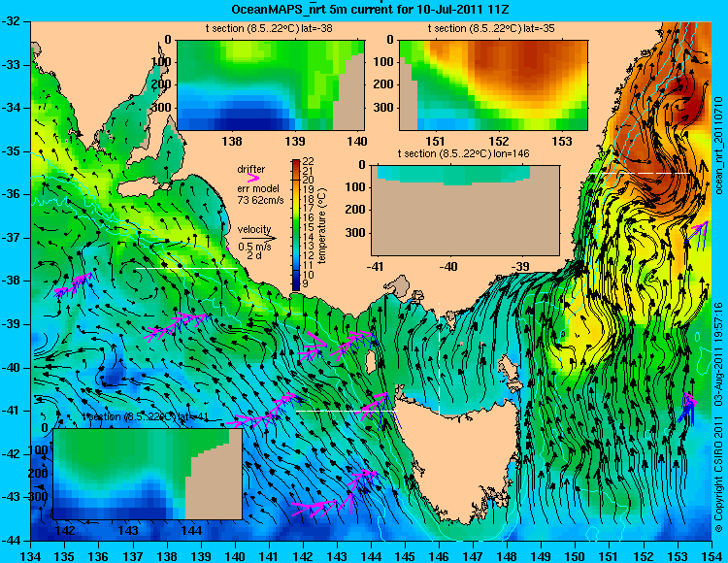Pick the dark blue 9° end of colorbar

pos(296,285)
